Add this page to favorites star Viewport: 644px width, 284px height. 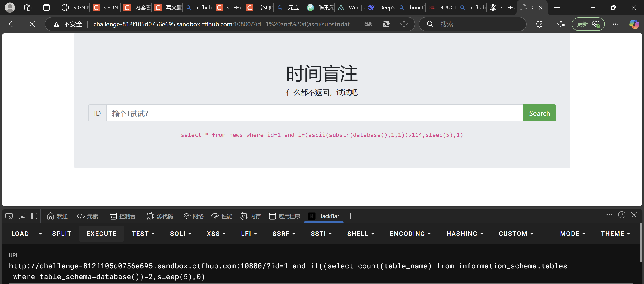coord(404,24)
